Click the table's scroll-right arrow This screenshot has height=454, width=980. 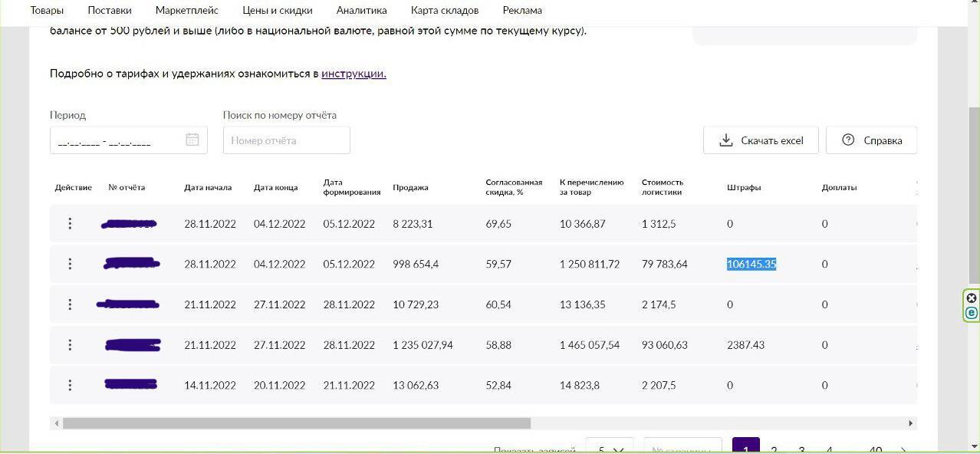tap(911, 423)
